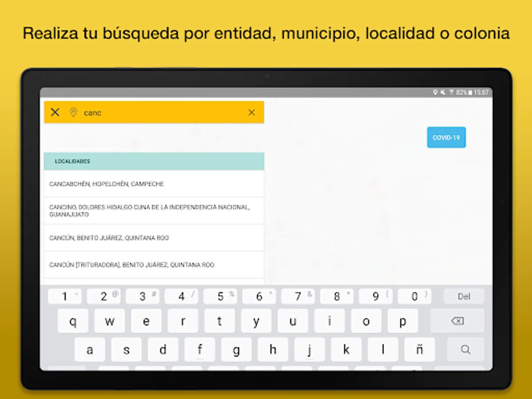The height and width of the screenshot is (399, 532).
Task: Open the COVID-19 button
Action: click(446, 137)
